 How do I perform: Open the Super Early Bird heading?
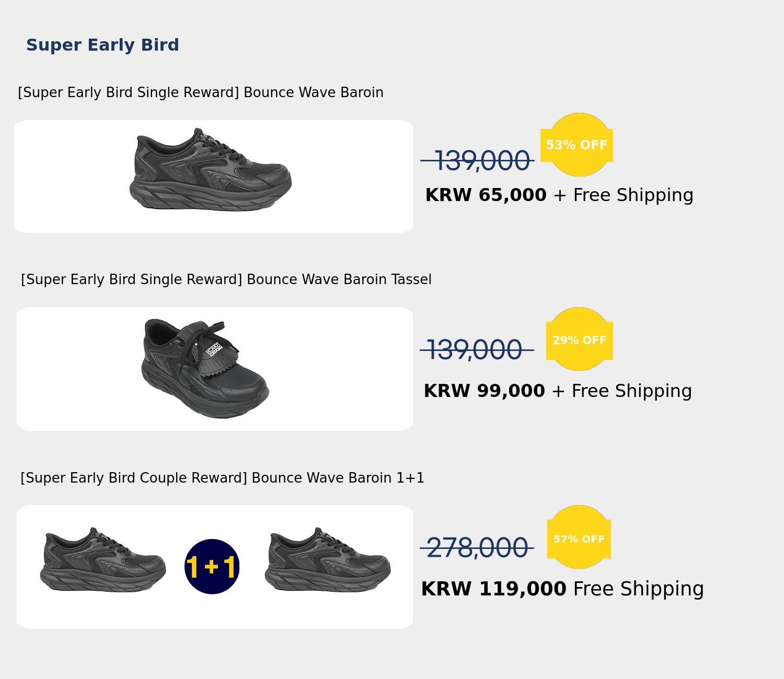(x=102, y=45)
